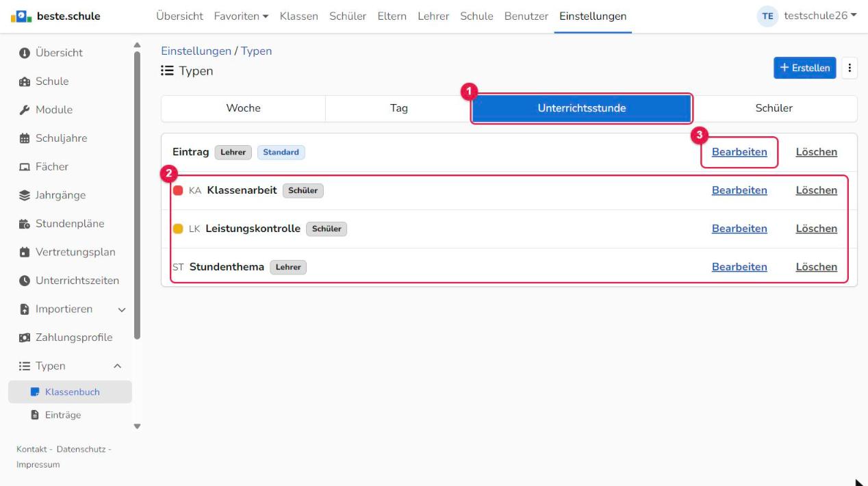Click the red Klassenarbeit color swatch

point(178,190)
